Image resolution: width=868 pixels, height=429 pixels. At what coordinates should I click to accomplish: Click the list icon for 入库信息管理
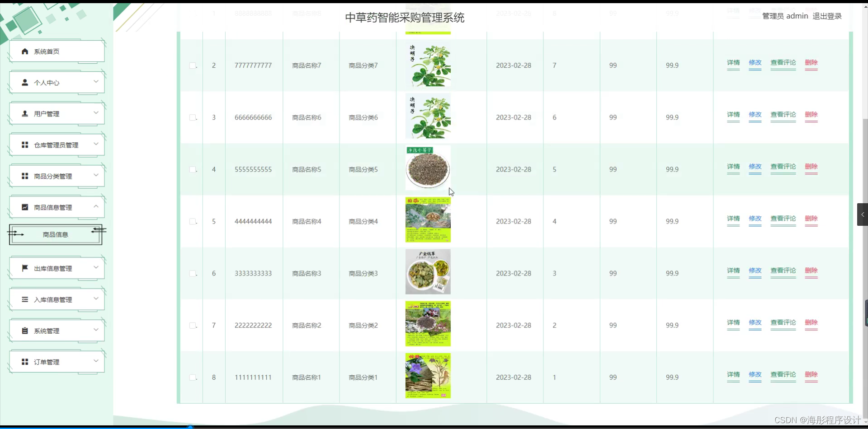point(25,299)
